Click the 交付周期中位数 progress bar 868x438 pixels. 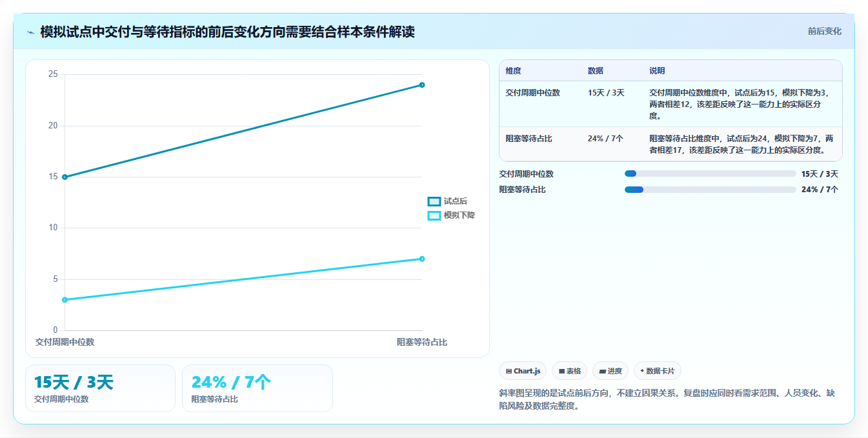pyautogui.click(x=710, y=174)
